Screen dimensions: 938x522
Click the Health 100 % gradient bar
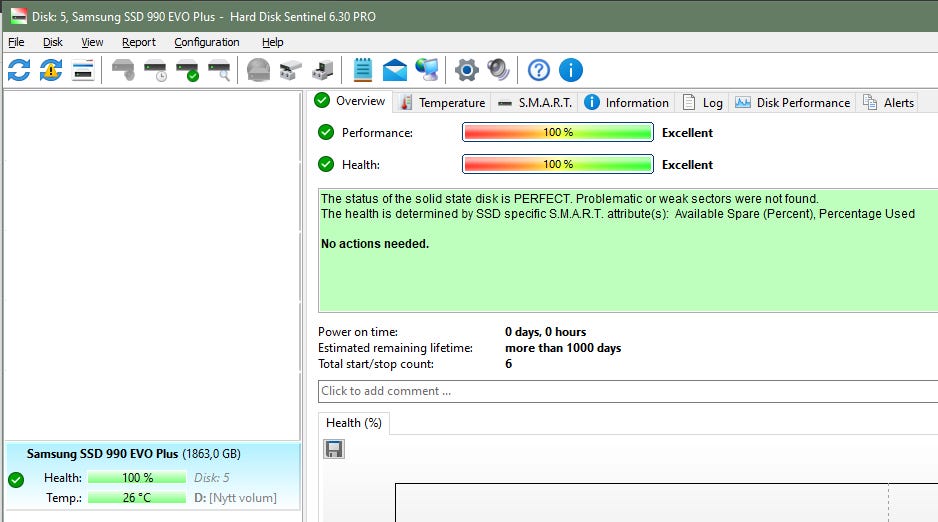558,164
